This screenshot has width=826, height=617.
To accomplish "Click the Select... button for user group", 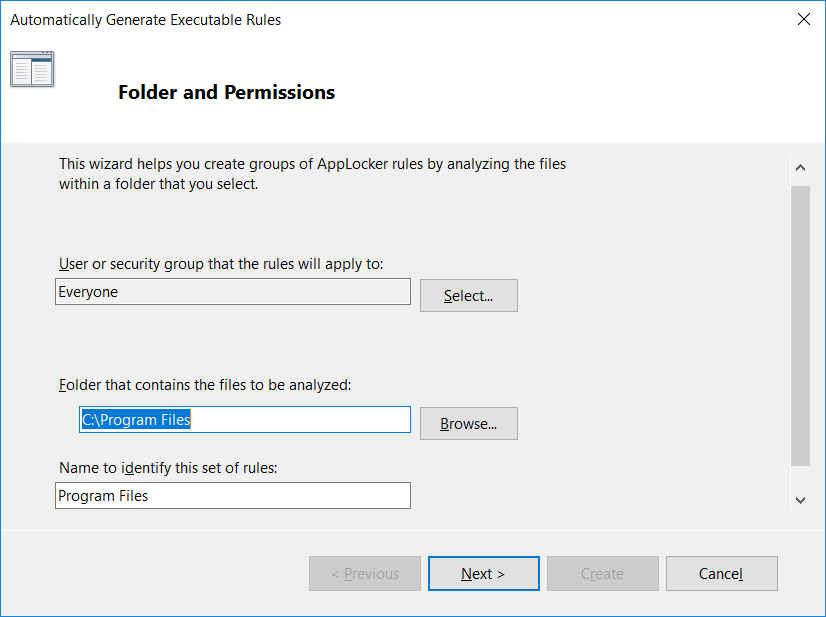I will pyautogui.click(x=468, y=296).
